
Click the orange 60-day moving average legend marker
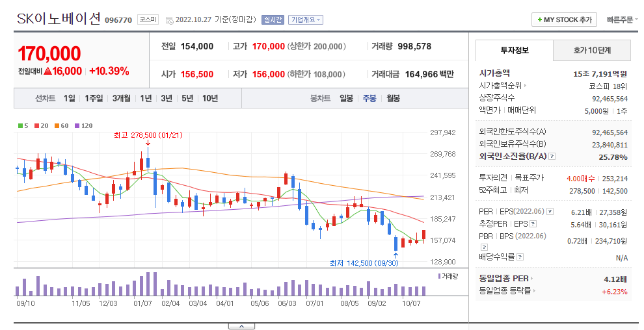click(57, 126)
